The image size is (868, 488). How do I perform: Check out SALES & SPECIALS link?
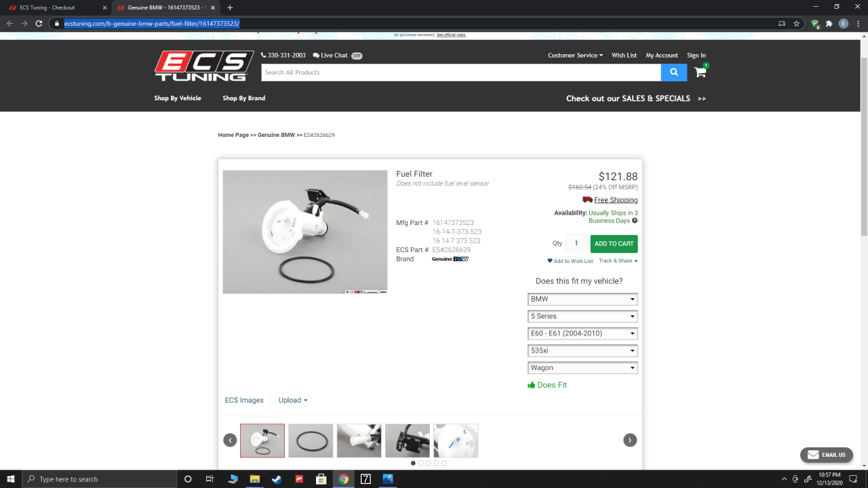point(636,98)
